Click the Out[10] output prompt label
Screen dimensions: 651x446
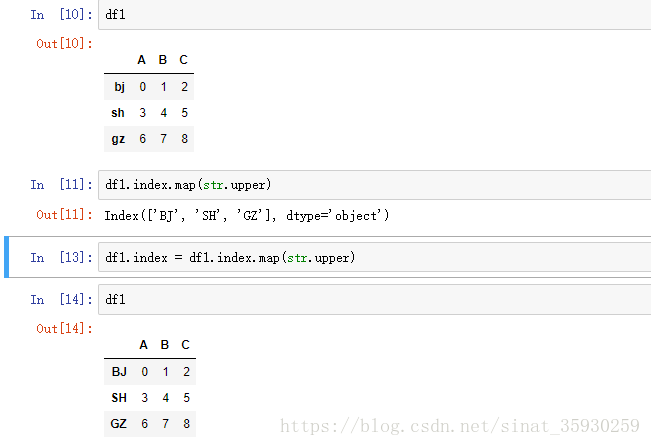point(64,44)
